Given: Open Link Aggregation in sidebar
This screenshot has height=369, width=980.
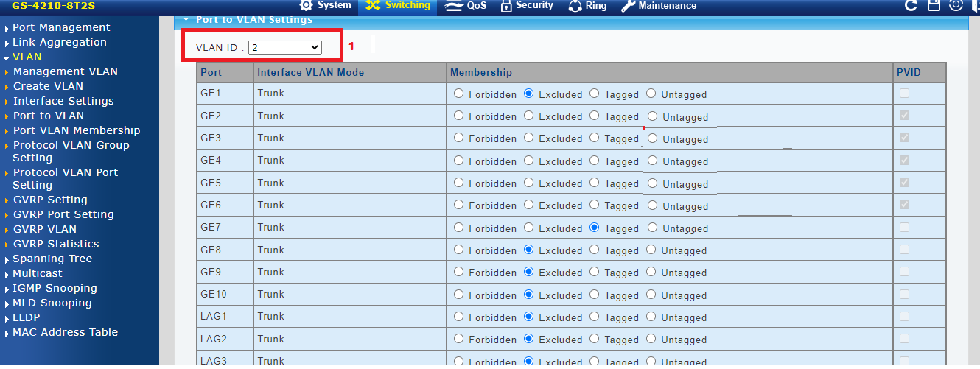Looking at the screenshot, I should click(x=59, y=42).
